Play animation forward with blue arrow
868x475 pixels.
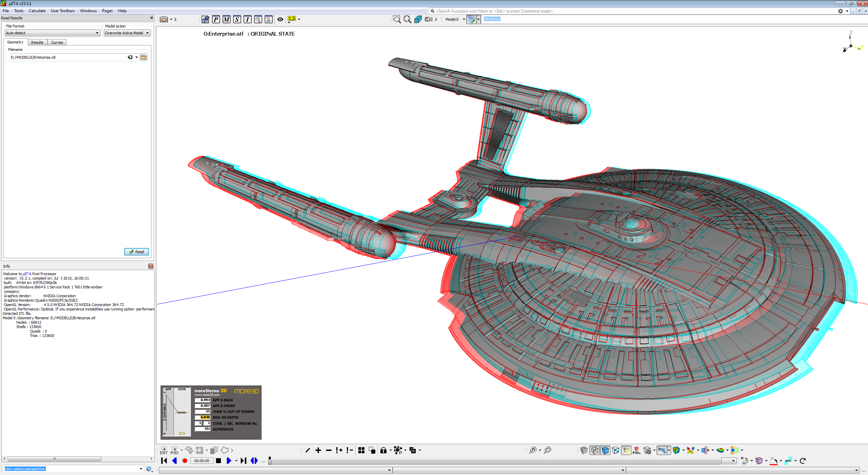point(229,461)
